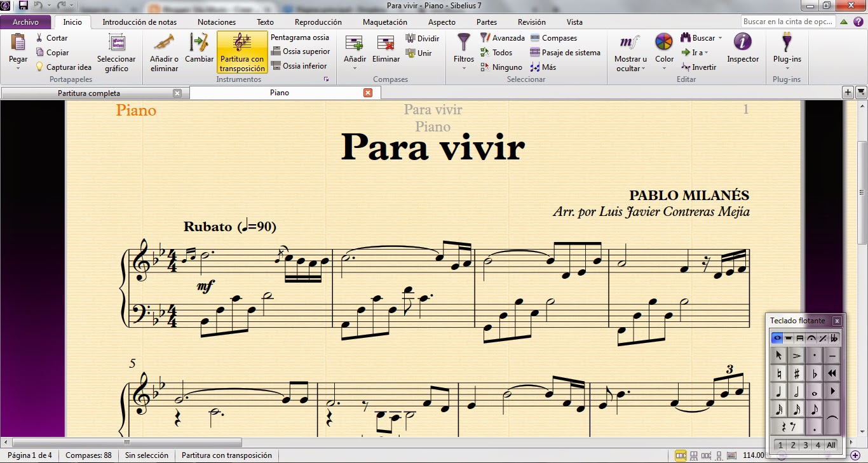Toggle accent articulation on keypad
Viewport: 868px width, 463px height.
pos(796,355)
